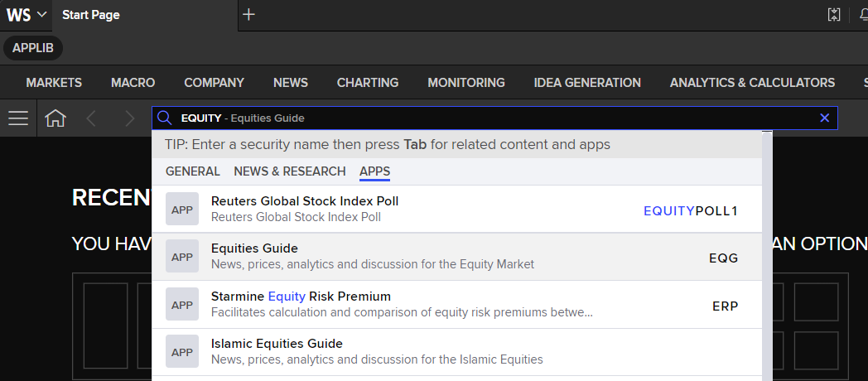Click APP icon beside Starmine Equity Risk

[x=182, y=305]
